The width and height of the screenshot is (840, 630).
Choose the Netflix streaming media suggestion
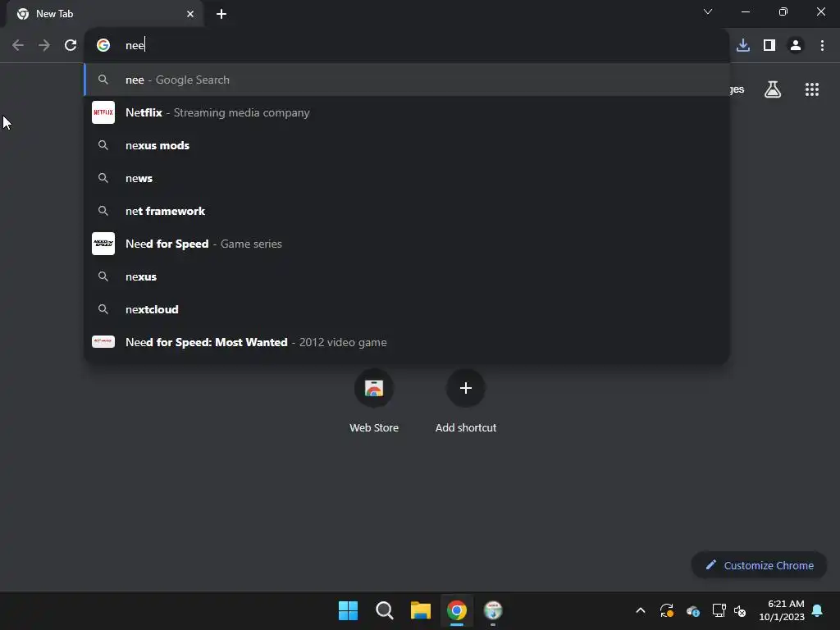coord(407,112)
